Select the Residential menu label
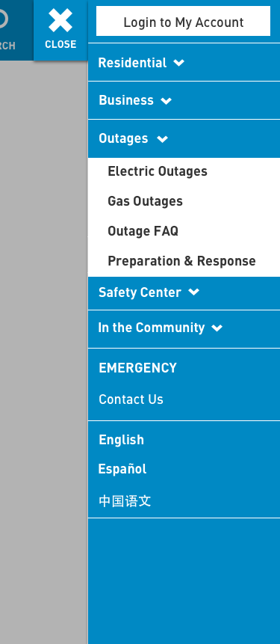The width and height of the screenshot is (280, 644). click(132, 63)
